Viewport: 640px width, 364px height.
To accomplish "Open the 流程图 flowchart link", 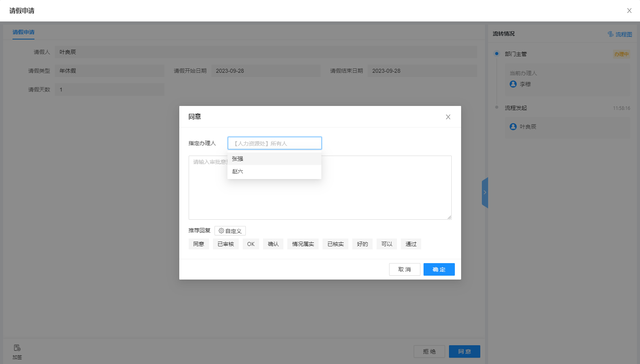I will pyautogui.click(x=620, y=34).
